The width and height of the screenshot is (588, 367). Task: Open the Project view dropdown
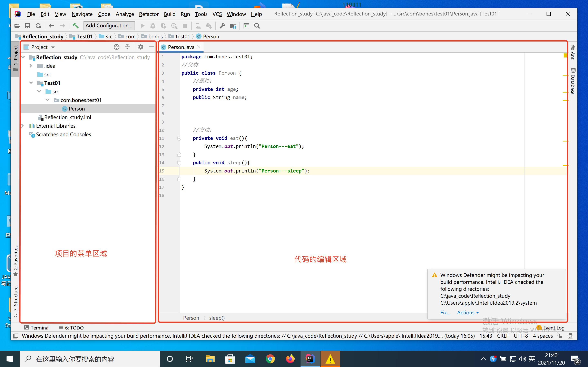pos(53,47)
